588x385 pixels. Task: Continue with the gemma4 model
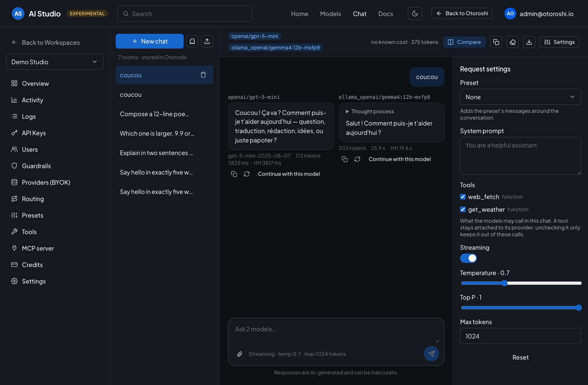click(400, 159)
